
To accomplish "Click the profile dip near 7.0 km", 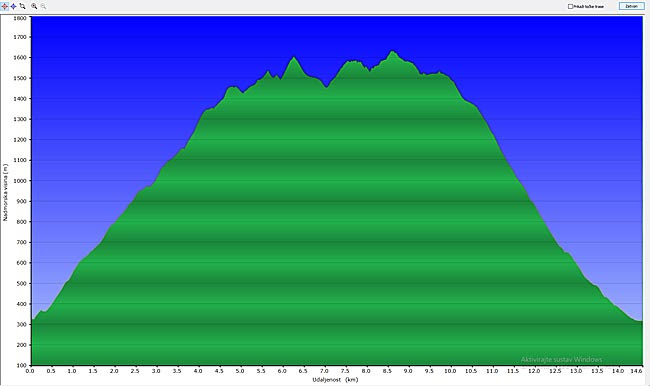I will (326, 87).
